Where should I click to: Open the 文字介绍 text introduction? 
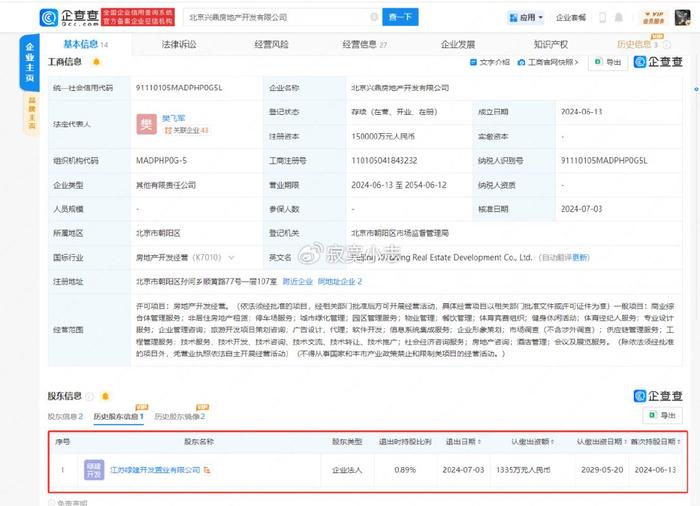(x=490, y=62)
